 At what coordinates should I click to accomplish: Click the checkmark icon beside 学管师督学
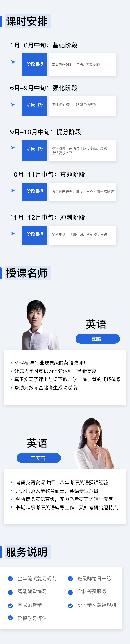point(11,606)
